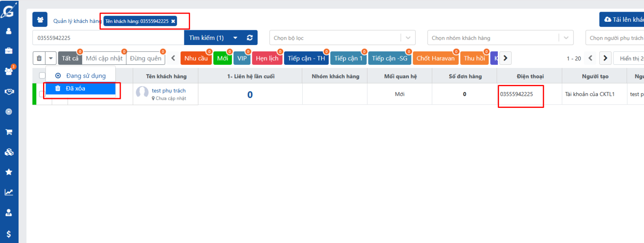Open the chart statistics sidebar icon

[8, 192]
